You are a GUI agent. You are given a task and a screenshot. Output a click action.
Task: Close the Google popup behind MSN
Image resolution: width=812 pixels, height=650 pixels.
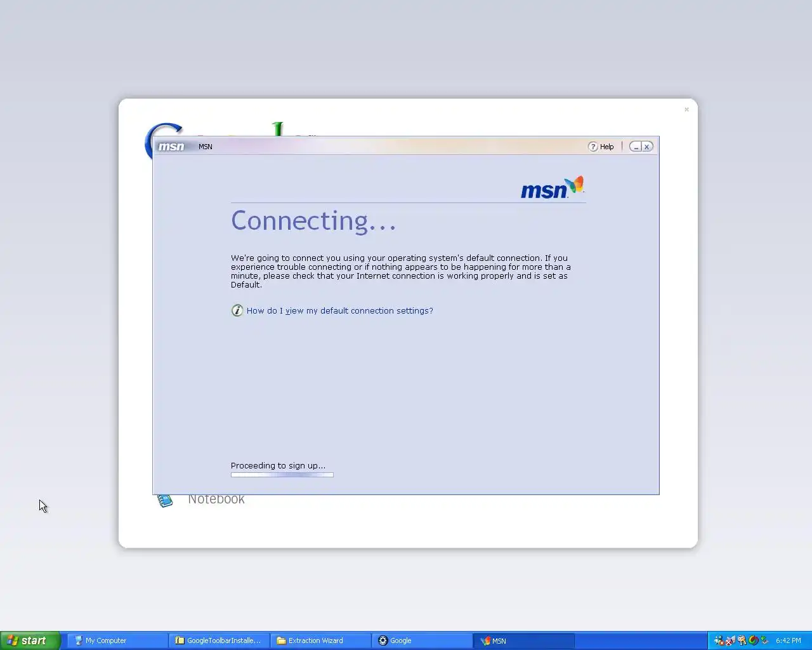[686, 110]
